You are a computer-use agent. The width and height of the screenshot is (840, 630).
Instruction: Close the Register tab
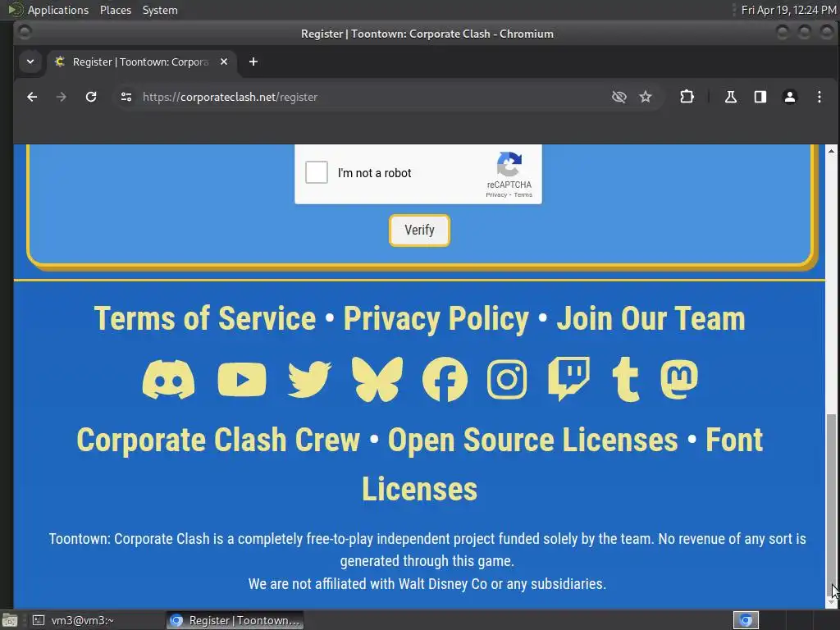click(x=224, y=62)
